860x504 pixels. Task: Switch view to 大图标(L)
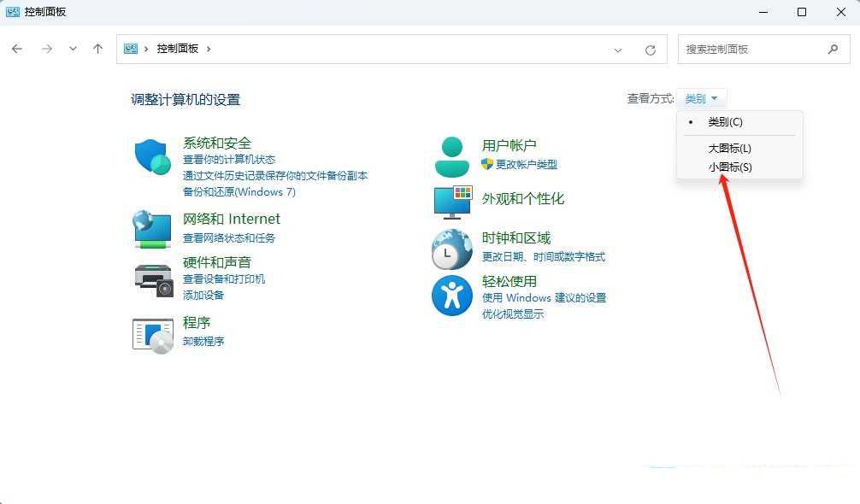tap(729, 147)
